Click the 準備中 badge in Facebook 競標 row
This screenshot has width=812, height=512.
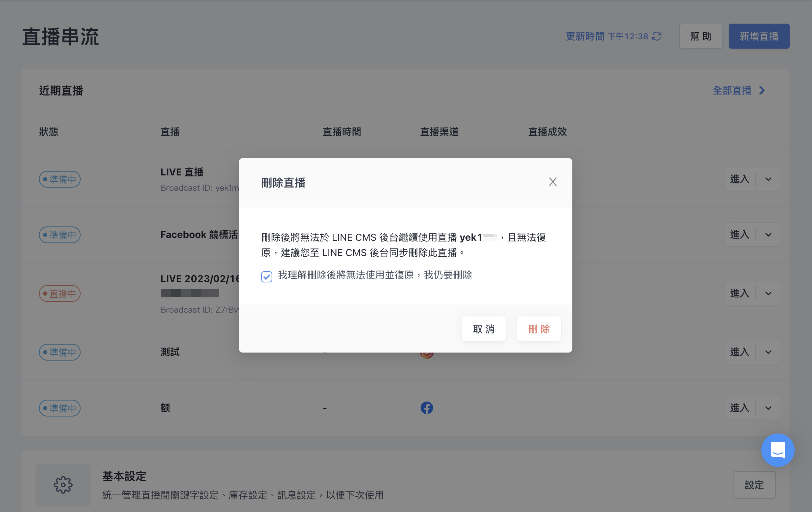(x=60, y=235)
